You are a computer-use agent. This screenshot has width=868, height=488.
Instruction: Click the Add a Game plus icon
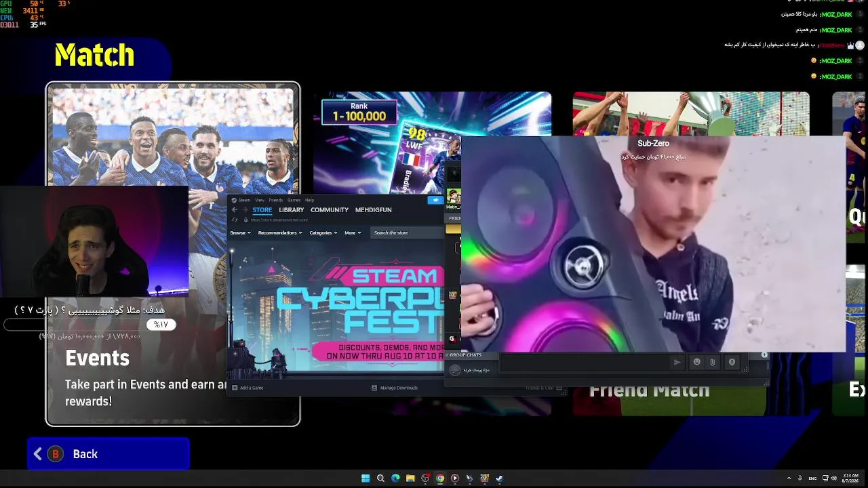point(235,388)
